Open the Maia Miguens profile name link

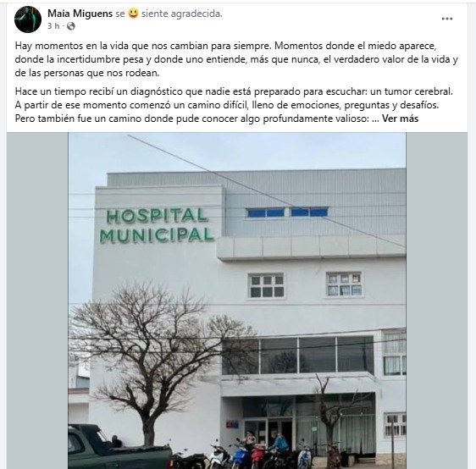pyautogui.click(x=80, y=14)
